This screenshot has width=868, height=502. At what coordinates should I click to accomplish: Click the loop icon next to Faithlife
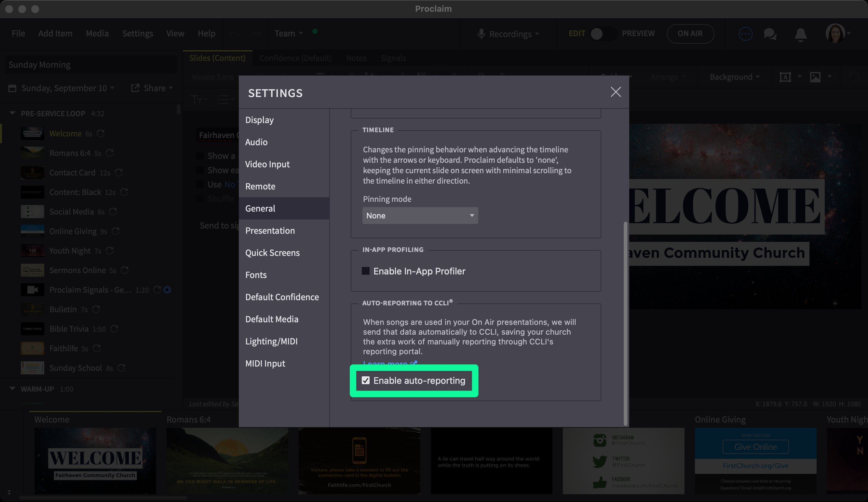point(96,348)
